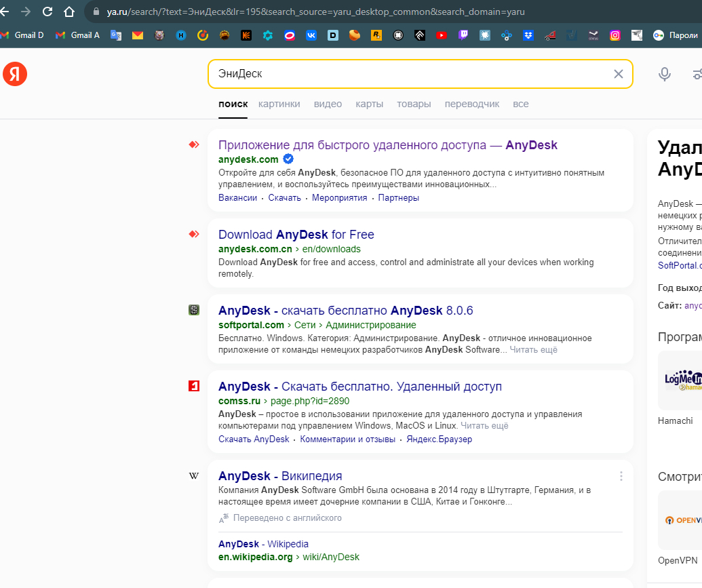Click the softportal.com breadcrumb domain
Image resolution: width=702 pixels, height=588 pixels.
[x=251, y=325]
